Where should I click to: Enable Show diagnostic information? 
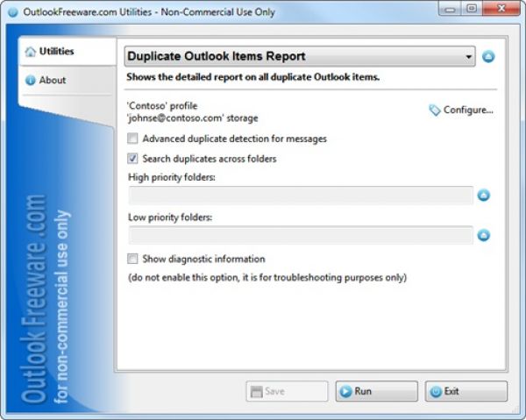click(132, 259)
